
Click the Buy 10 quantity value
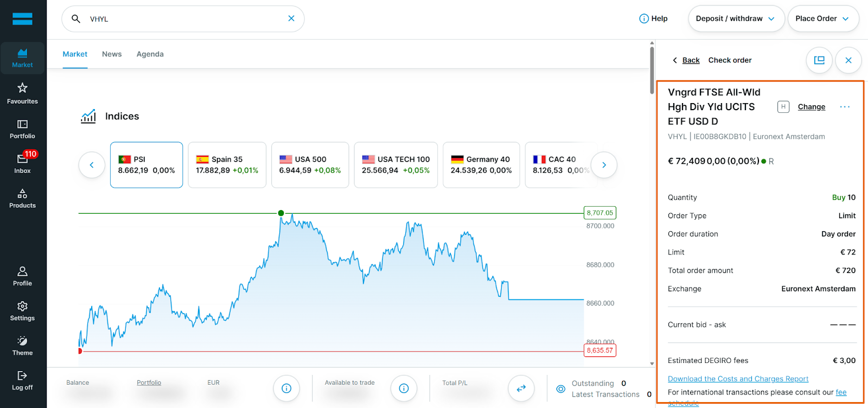point(844,197)
